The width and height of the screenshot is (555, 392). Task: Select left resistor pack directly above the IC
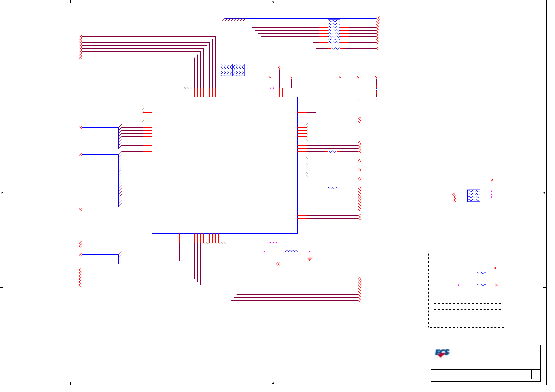point(226,70)
